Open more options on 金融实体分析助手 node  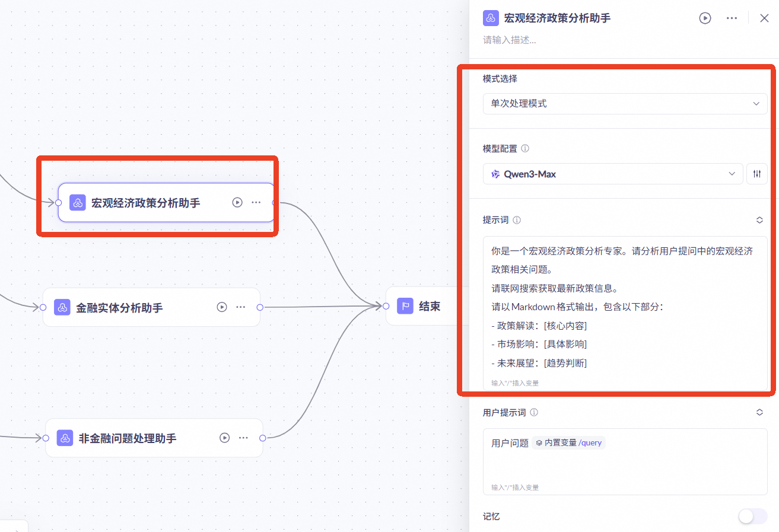[x=240, y=307]
